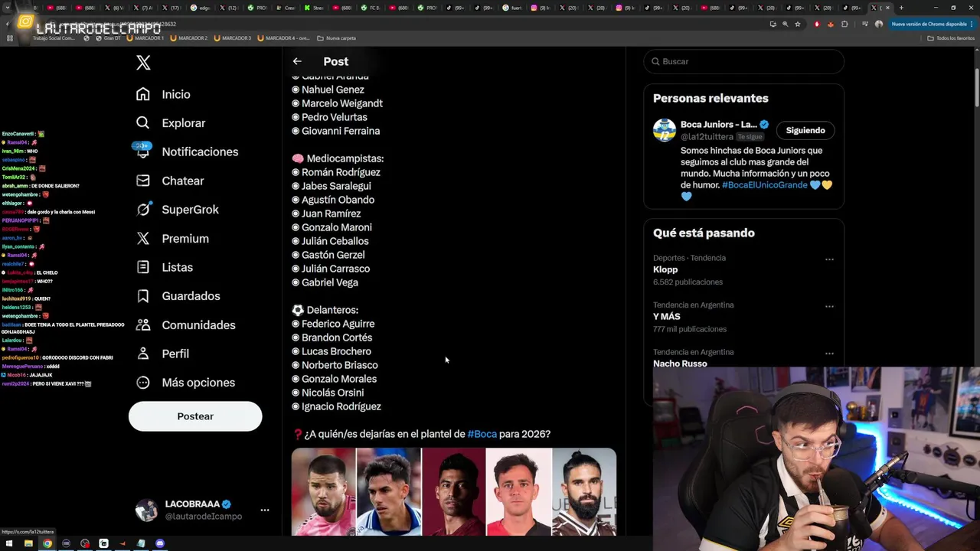The image size is (980, 551).
Task: Open SuperGrok icon
Action: point(143,210)
